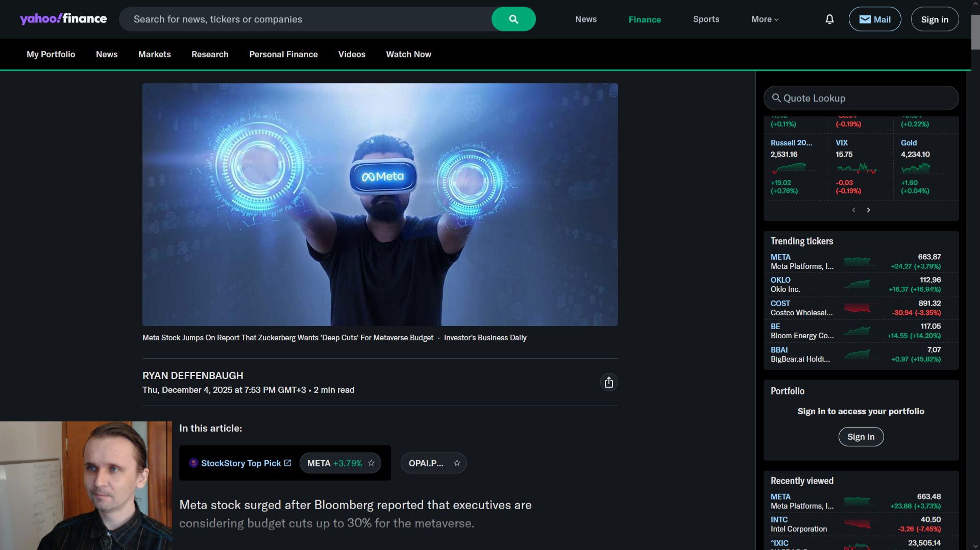Open COST in Trending tickers
Viewport: 980px width, 550px height.
point(780,304)
